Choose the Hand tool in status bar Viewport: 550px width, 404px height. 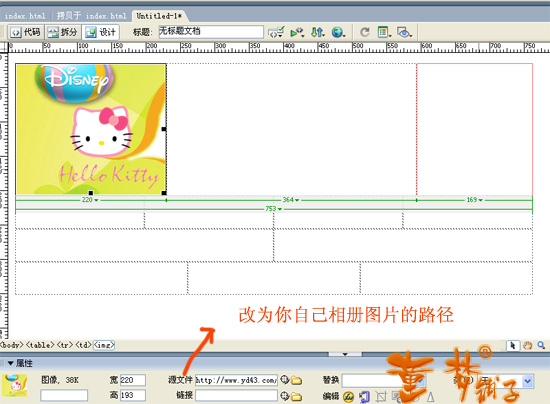click(528, 345)
